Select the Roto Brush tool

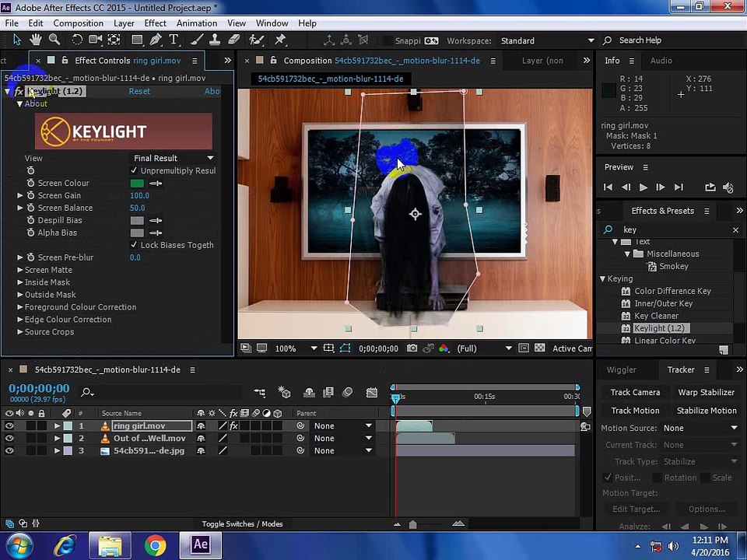(256, 40)
